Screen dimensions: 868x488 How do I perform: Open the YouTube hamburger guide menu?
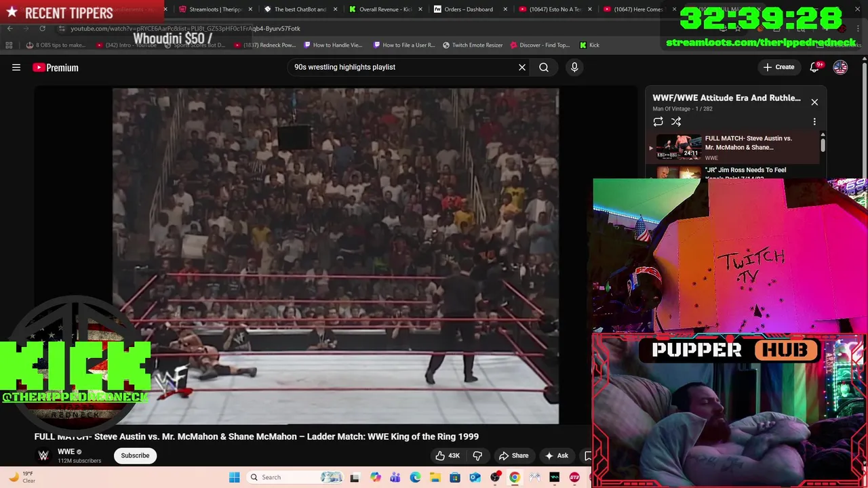pos(16,67)
